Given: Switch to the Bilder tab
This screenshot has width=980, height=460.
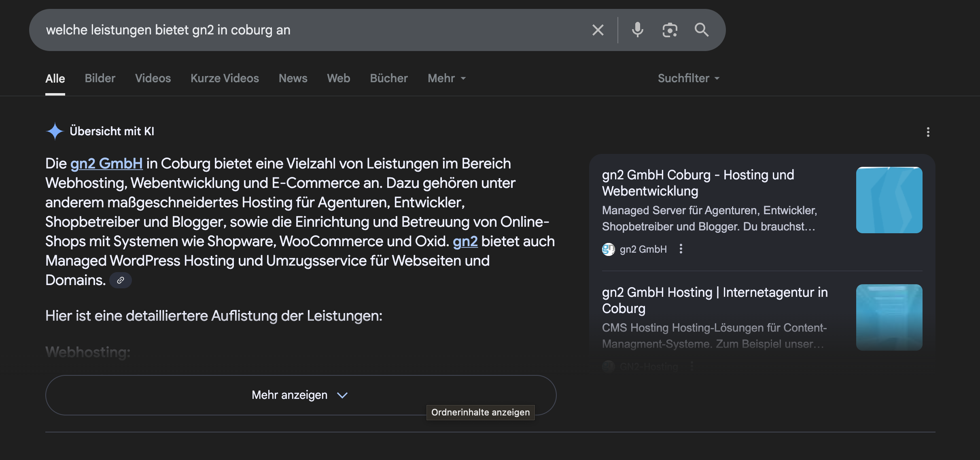Looking at the screenshot, I should 100,78.
